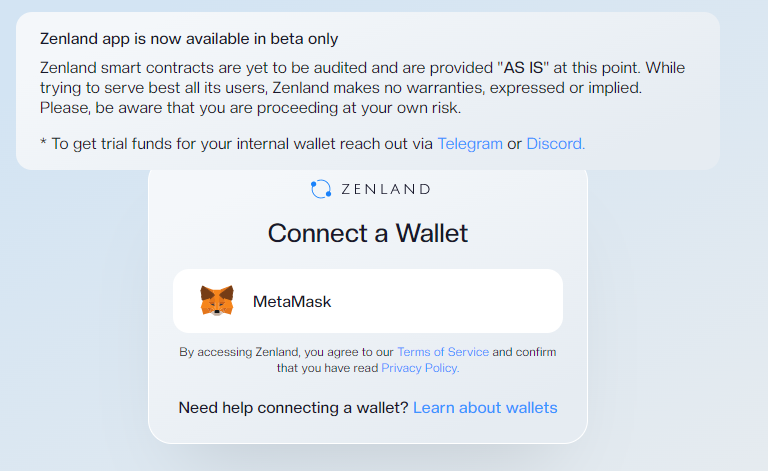Click the "makes no warranties" disclaimer line
This screenshot has width=768, height=471.
[341, 88]
